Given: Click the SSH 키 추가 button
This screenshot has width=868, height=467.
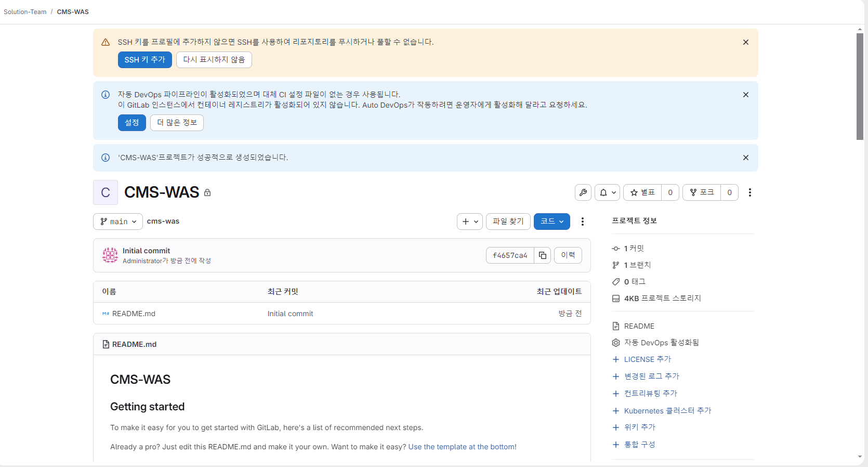Looking at the screenshot, I should (x=144, y=60).
